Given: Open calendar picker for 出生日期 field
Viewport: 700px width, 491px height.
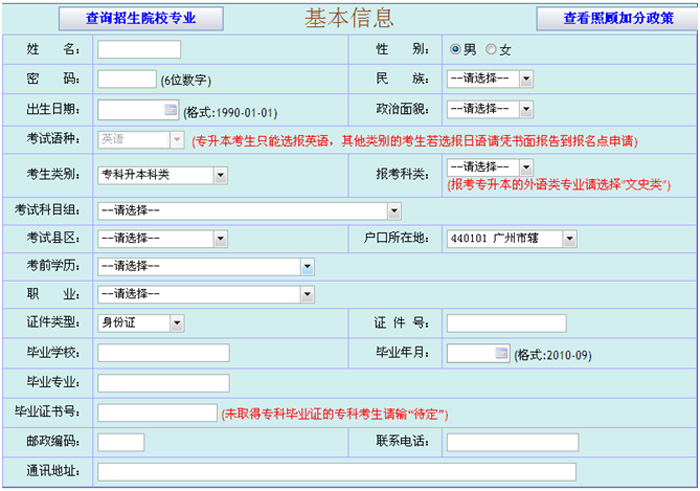Looking at the screenshot, I should click(170, 109).
